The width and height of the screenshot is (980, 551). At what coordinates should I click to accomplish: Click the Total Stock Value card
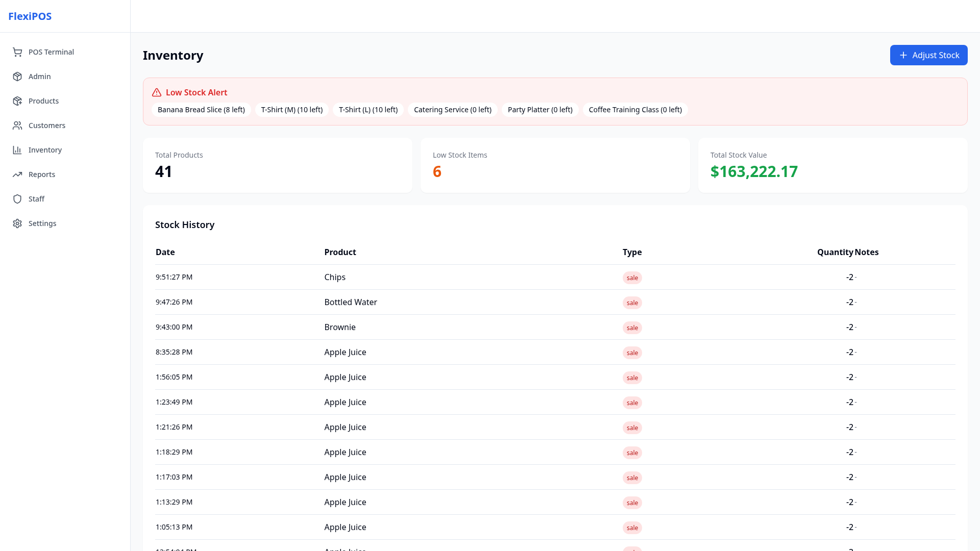tap(832, 165)
